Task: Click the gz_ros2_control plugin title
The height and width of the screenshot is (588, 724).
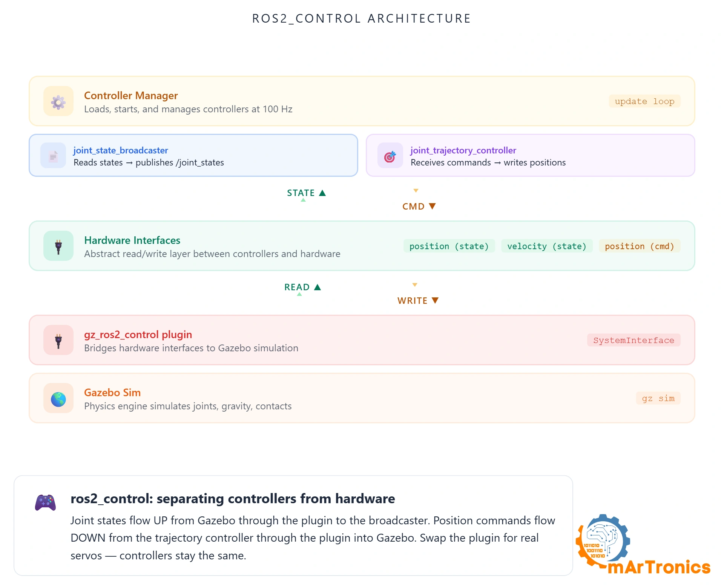Action: pos(138,335)
